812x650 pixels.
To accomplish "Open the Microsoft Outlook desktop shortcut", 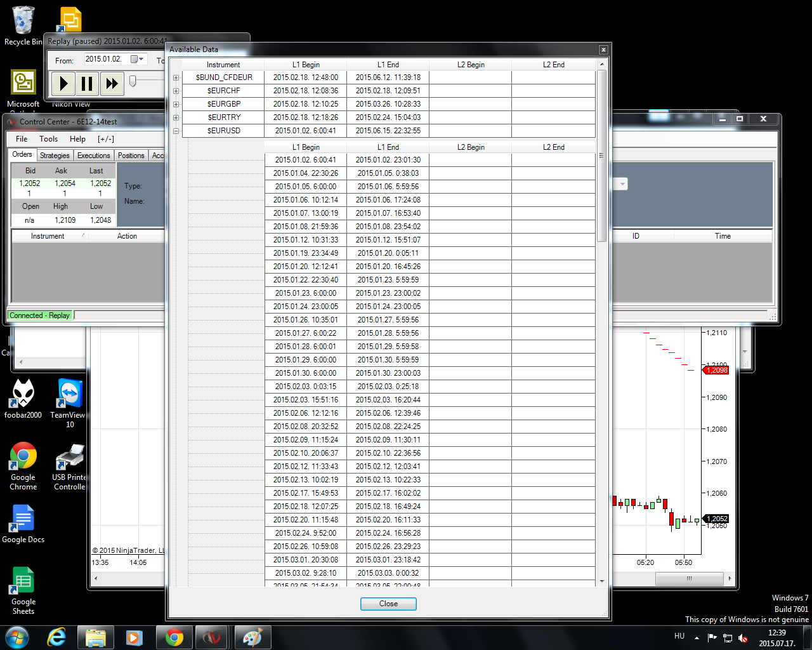I will (x=23, y=90).
